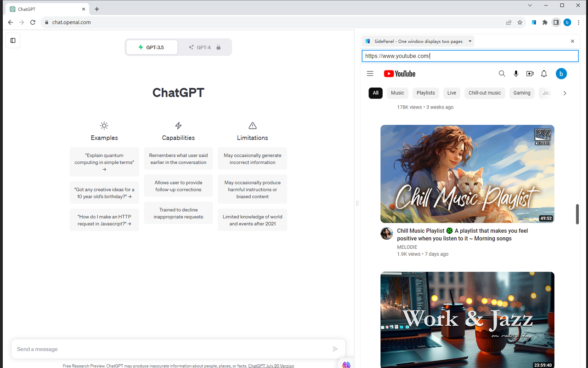Bookmark this page with star icon

[520, 22]
